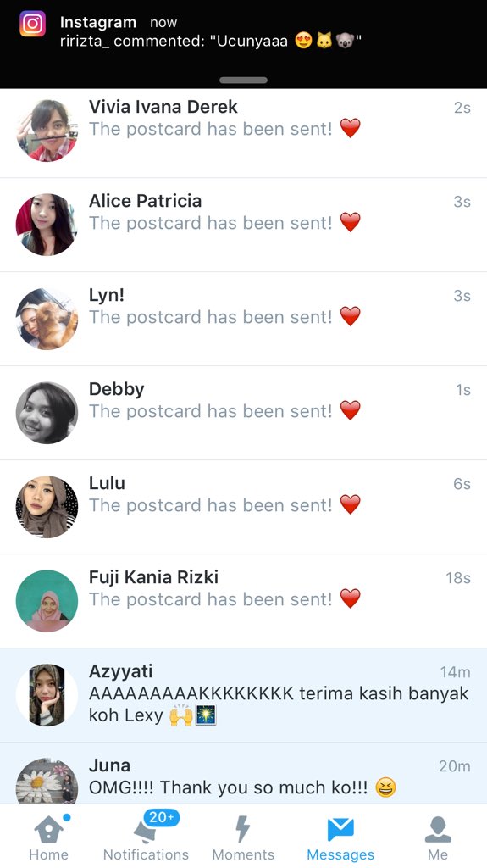The width and height of the screenshot is (487, 868).
Task: Open ririzta_ comment notification text
Action: pos(210,41)
